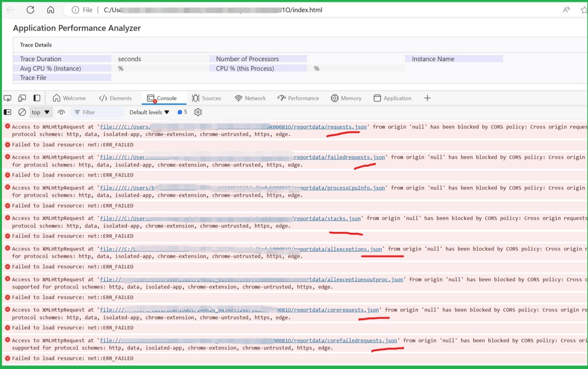Switch to the Performance tab
Viewport: 588px width, 369px height.
pyautogui.click(x=298, y=98)
